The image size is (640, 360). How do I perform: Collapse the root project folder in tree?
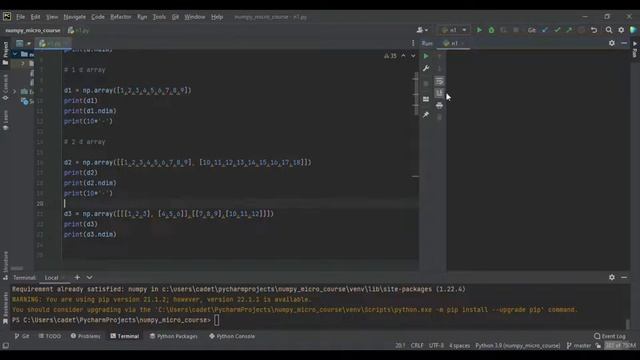pyautogui.click(x=15, y=54)
